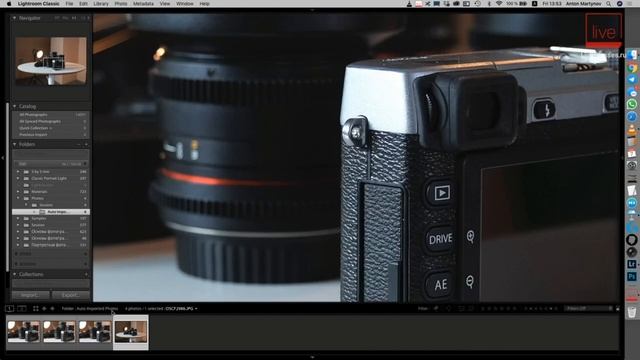Click the Export button

[x=71, y=295]
